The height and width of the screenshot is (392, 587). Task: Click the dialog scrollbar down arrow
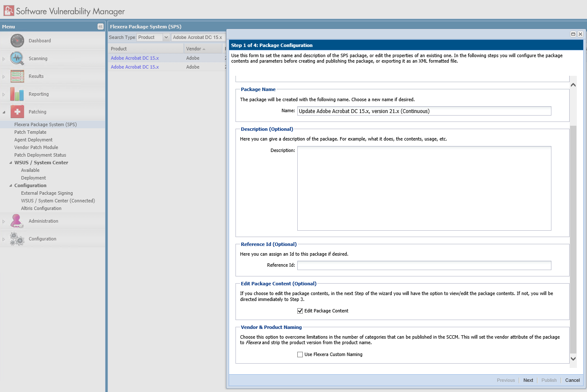pyautogui.click(x=573, y=359)
